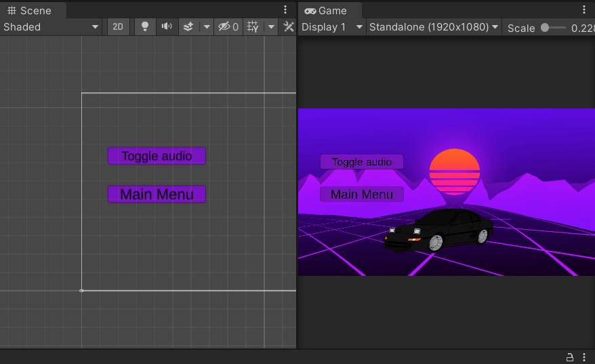The height and width of the screenshot is (364, 595).
Task: Open the component tools wrench icon
Action: [289, 27]
